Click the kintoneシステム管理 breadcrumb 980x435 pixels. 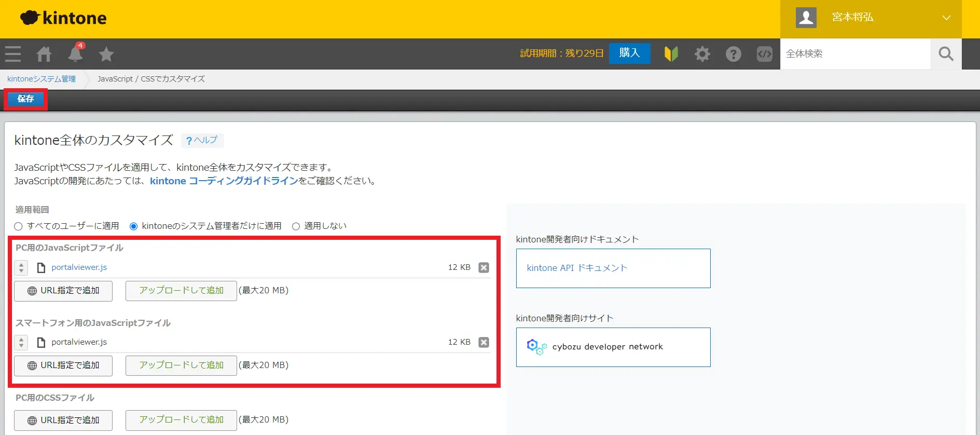tap(42, 79)
